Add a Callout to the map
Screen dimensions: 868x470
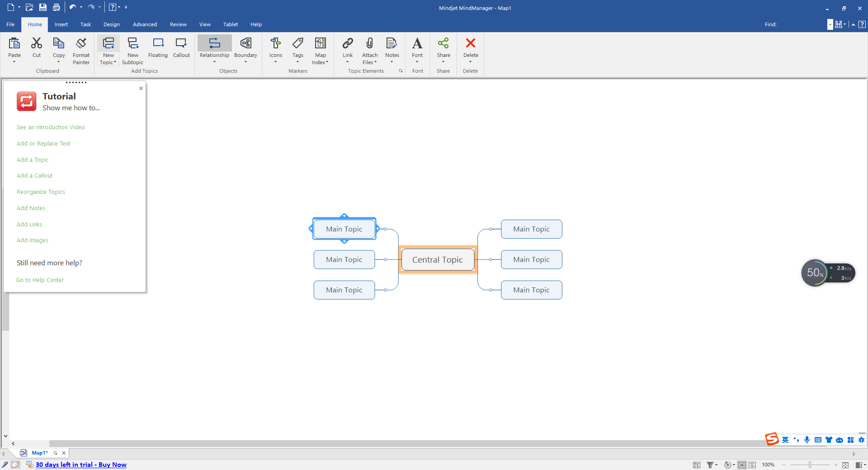click(181, 47)
